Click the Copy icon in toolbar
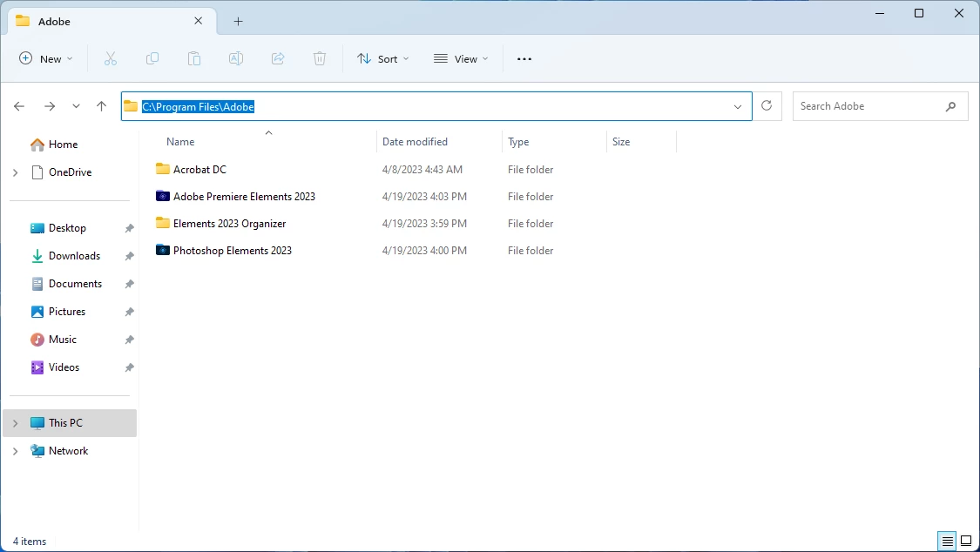This screenshot has width=980, height=552. tap(152, 58)
